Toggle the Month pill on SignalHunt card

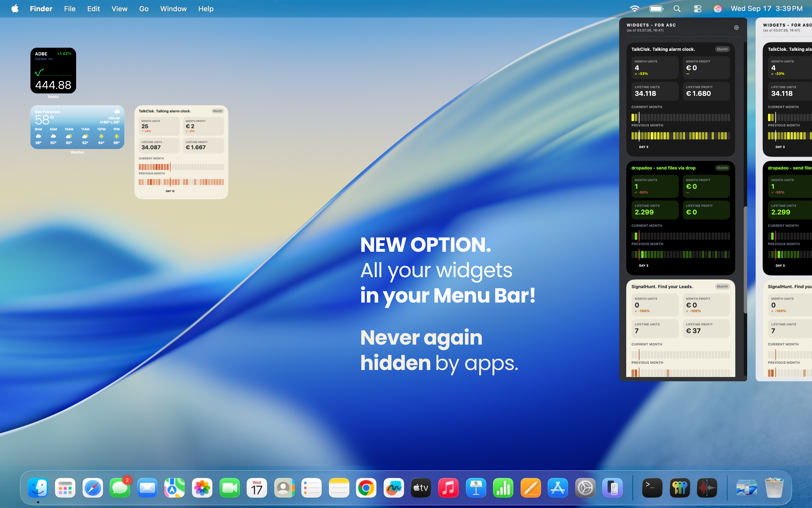(x=722, y=286)
